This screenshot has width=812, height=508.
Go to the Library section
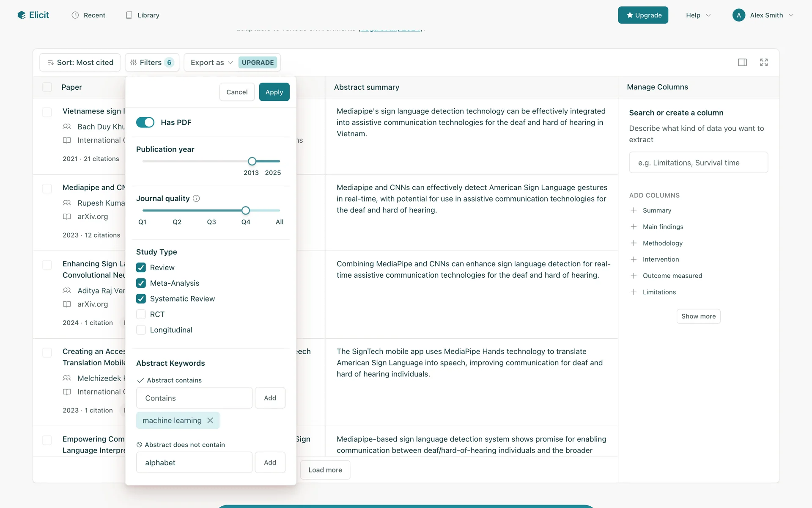(143, 15)
